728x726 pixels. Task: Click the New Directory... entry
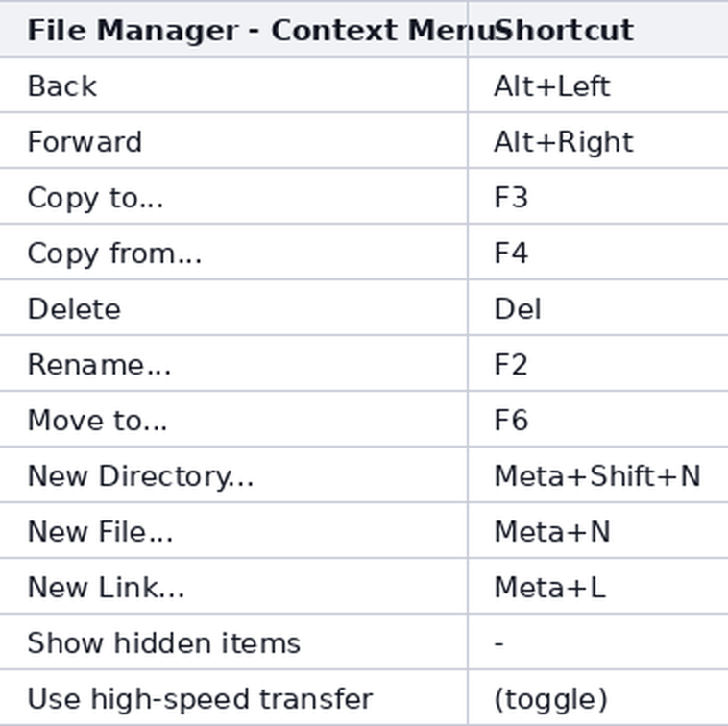(x=364, y=474)
